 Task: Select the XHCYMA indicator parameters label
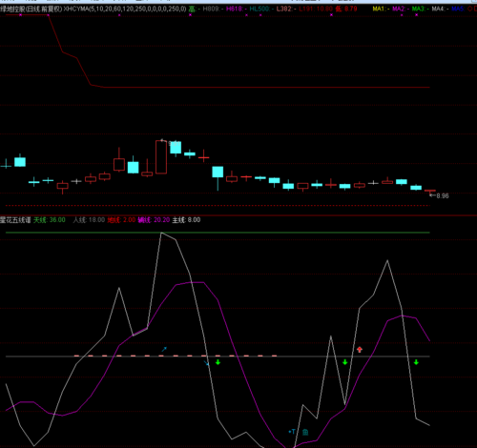click(125, 9)
